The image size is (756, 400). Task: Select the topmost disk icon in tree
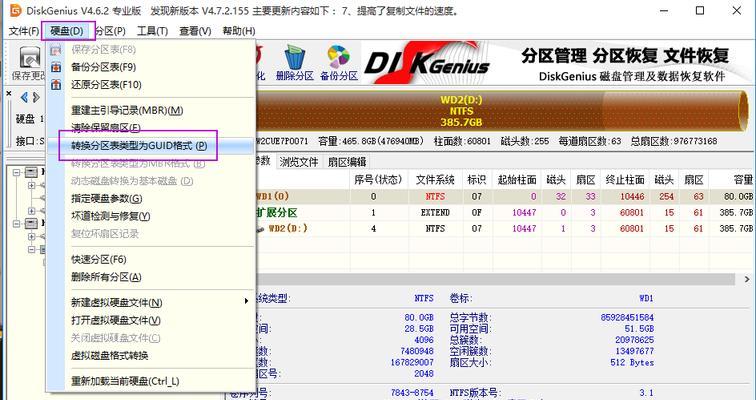[x=31, y=172]
